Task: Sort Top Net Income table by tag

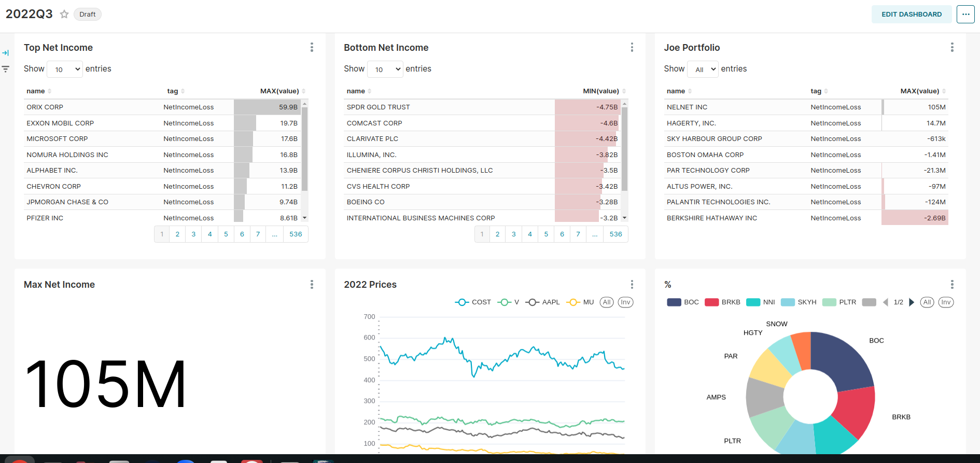Action: coord(176,91)
